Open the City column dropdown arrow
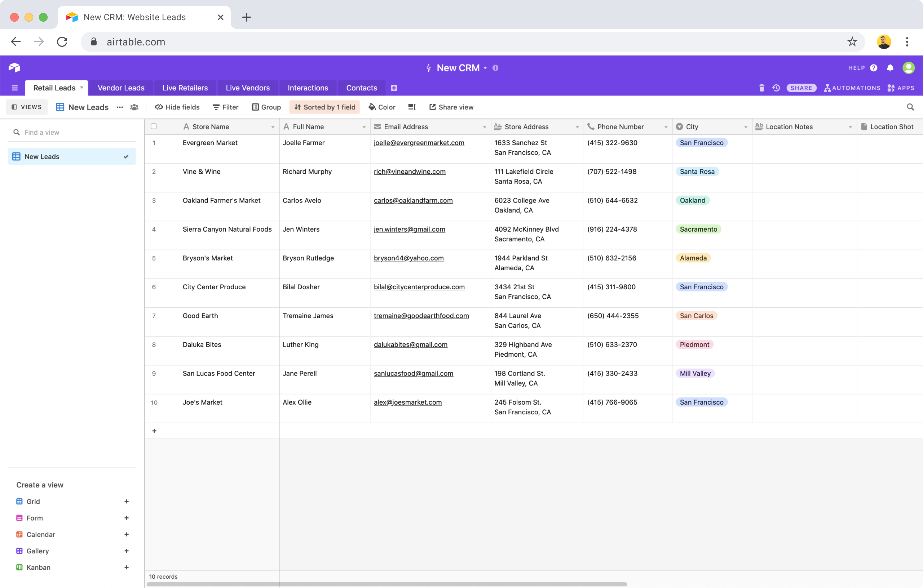The image size is (923, 588). [x=746, y=127]
